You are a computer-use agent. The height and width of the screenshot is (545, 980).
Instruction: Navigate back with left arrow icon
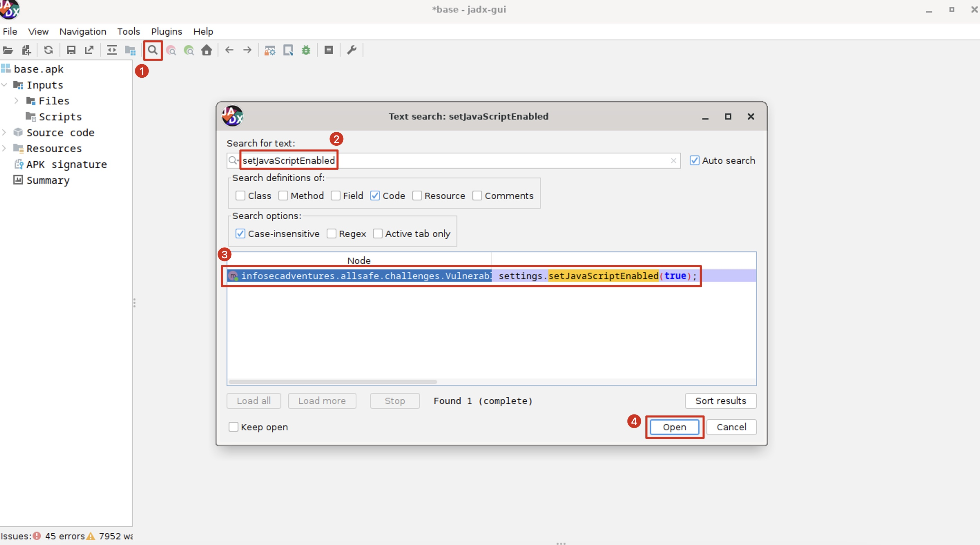pos(229,50)
